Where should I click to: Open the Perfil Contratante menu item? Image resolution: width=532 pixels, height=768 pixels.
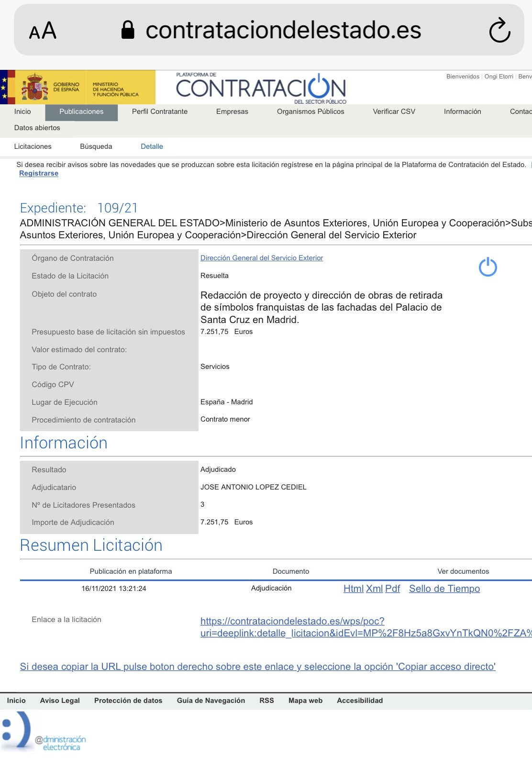tap(160, 111)
